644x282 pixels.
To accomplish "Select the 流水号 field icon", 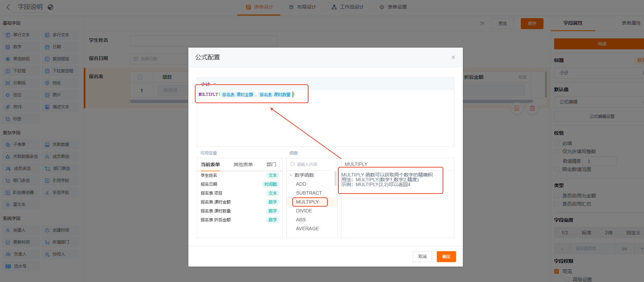I will 8,266.
